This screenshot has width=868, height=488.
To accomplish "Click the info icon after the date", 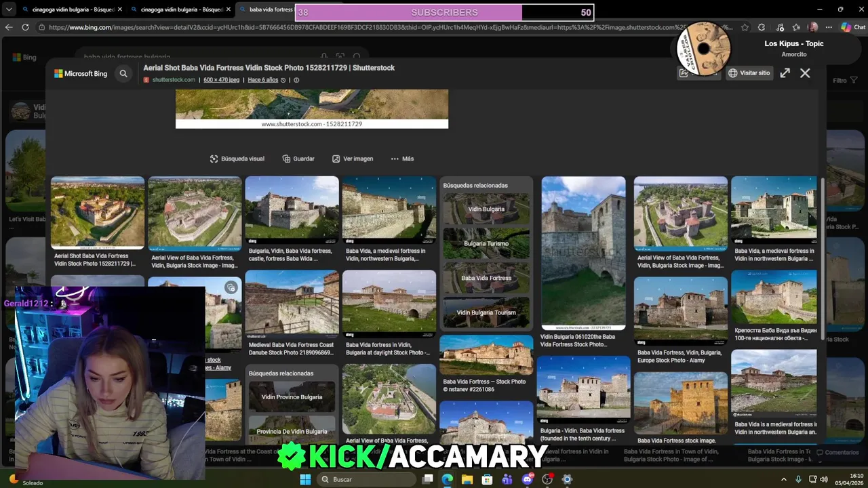I will coord(296,80).
